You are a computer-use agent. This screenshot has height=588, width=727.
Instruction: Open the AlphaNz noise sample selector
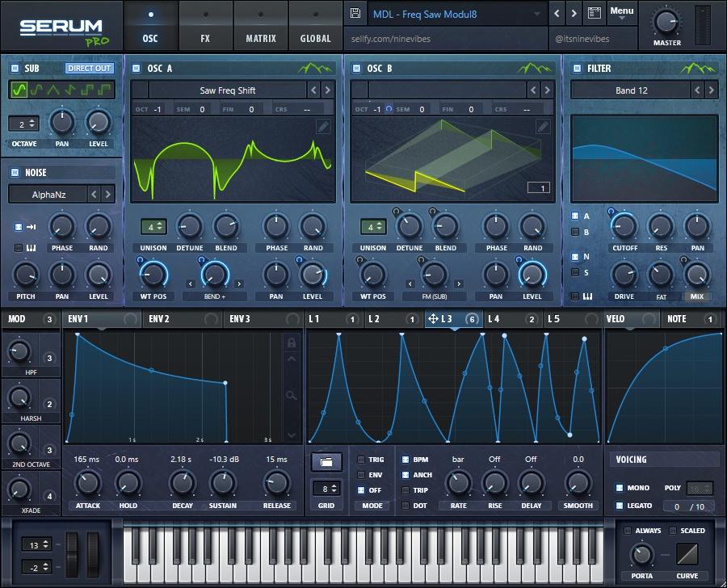coord(48,195)
